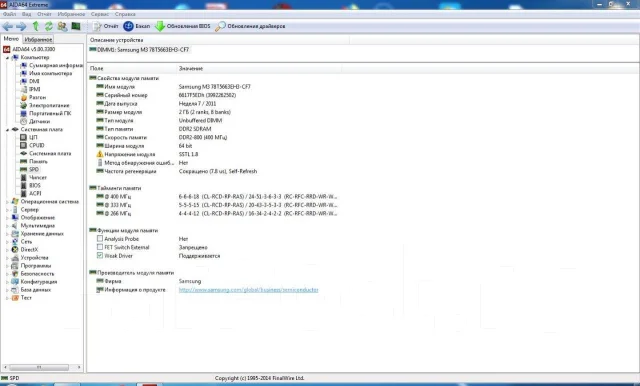Click the Устройства tree icon
Image resolution: width=640 pixels, height=386 pixels.
tap(15, 258)
